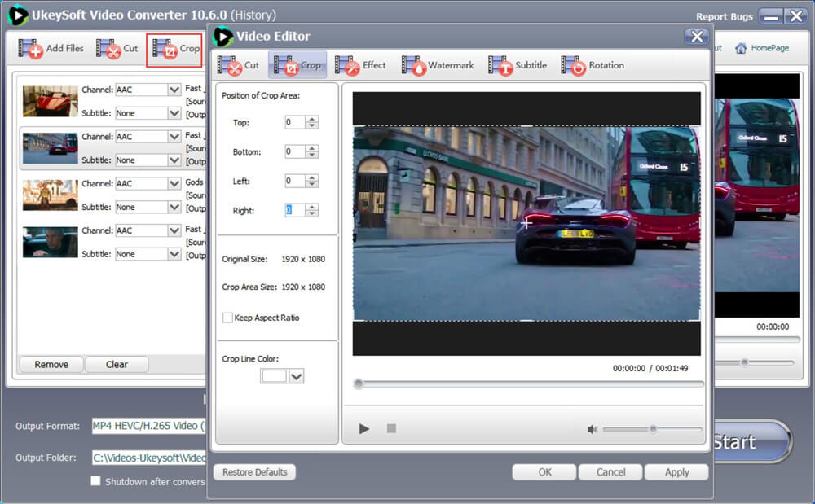Toggle the Keep Aspect Ratio checkbox
The image size is (815, 504).
point(227,318)
